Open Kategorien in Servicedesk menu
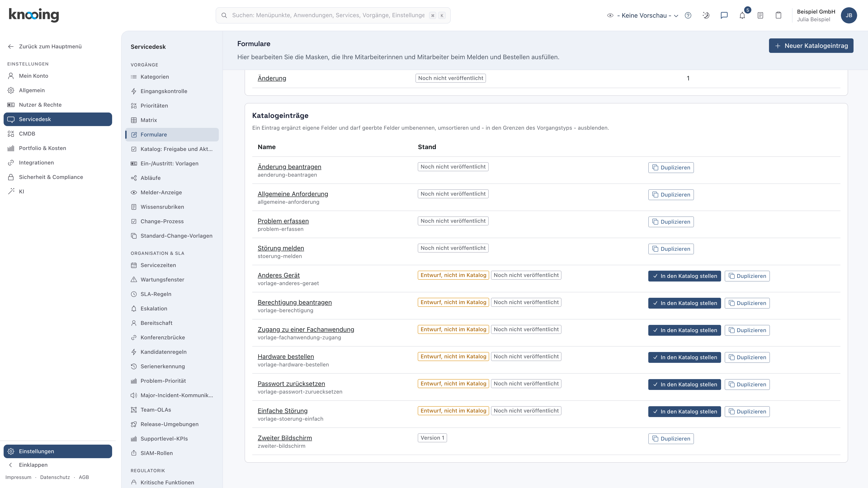This screenshot has width=868, height=488. coord(172,77)
